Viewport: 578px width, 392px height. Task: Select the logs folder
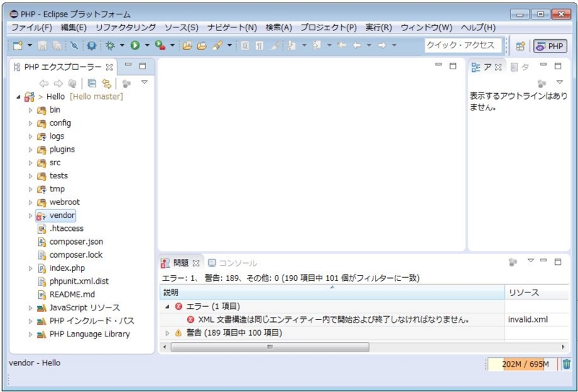tap(56, 136)
